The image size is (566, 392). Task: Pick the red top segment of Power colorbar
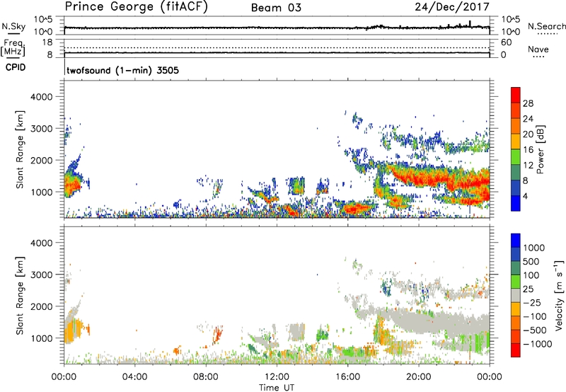516,95
